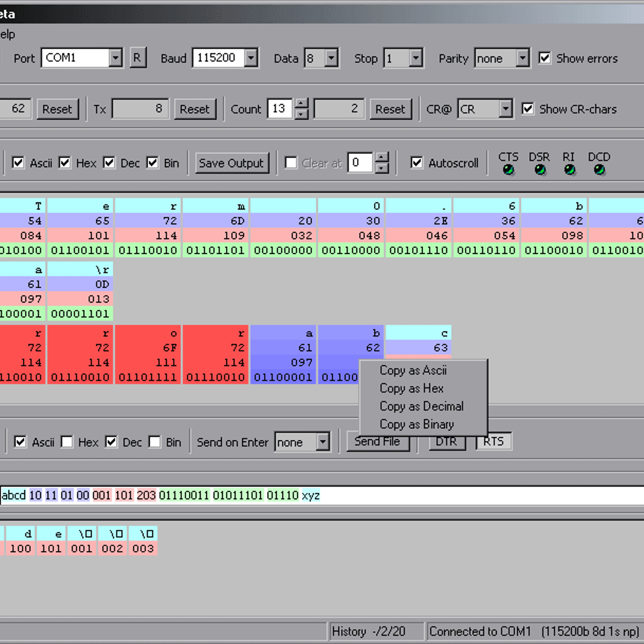The height and width of the screenshot is (644, 644).
Task: Decrease Count with the down arrow
Action: [x=302, y=114]
